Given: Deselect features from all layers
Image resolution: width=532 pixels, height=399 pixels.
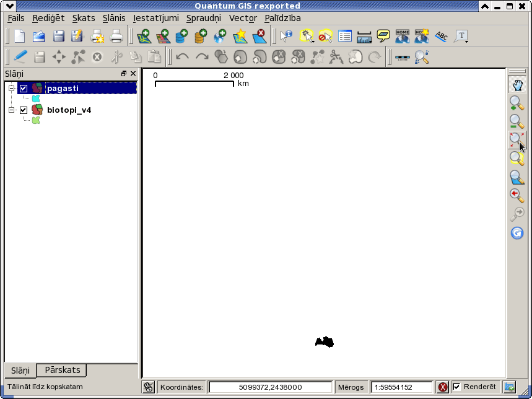Looking at the screenshot, I should pos(325,36).
